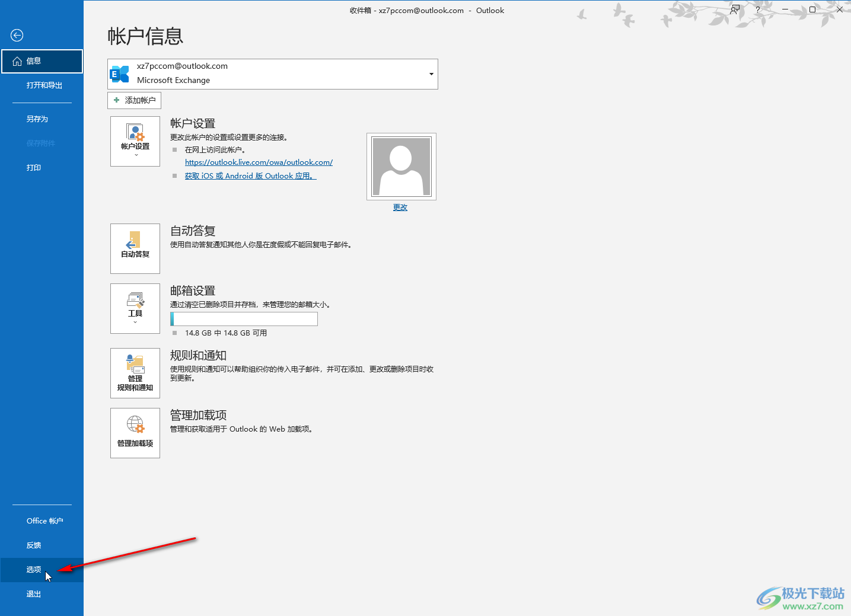Image resolution: width=851 pixels, height=616 pixels.
Task: Open 反馈 in the sidebar
Action: point(42,545)
